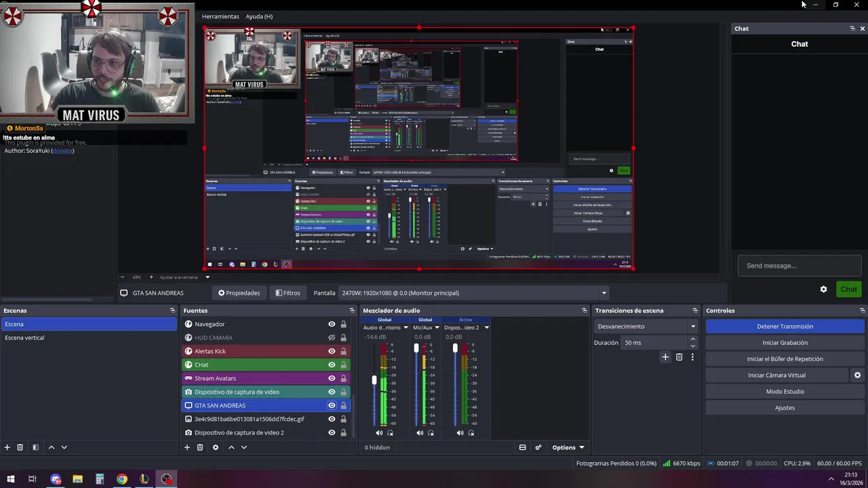Unlock the GTA SAN ANDREAS source

(x=344, y=405)
